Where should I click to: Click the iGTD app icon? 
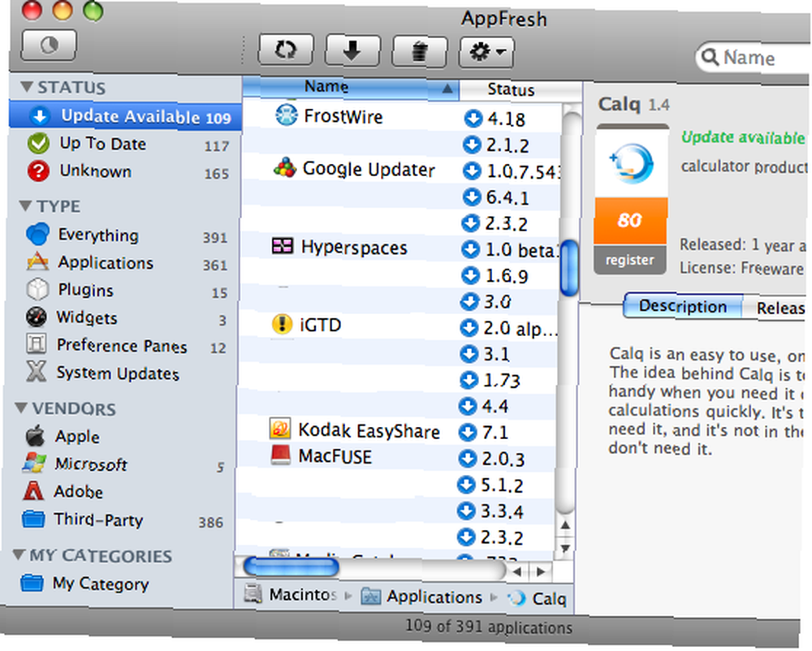[282, 324]
